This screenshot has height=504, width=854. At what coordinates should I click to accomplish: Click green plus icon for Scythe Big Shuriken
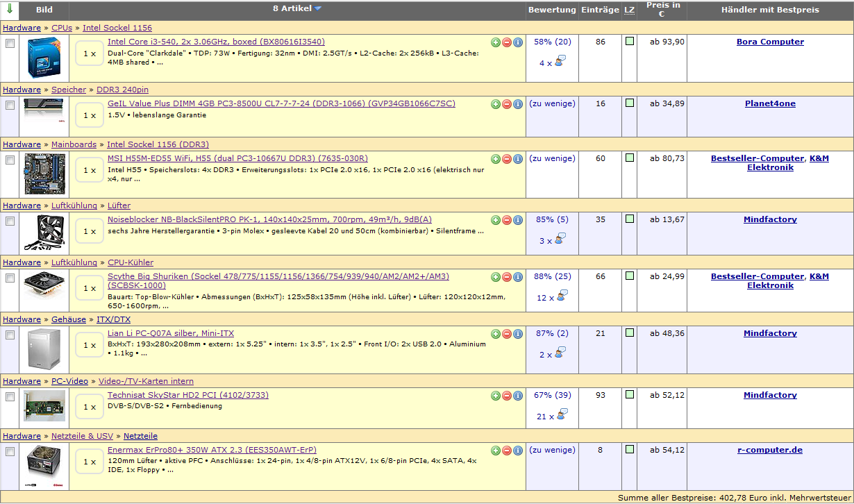click(495, 277)
